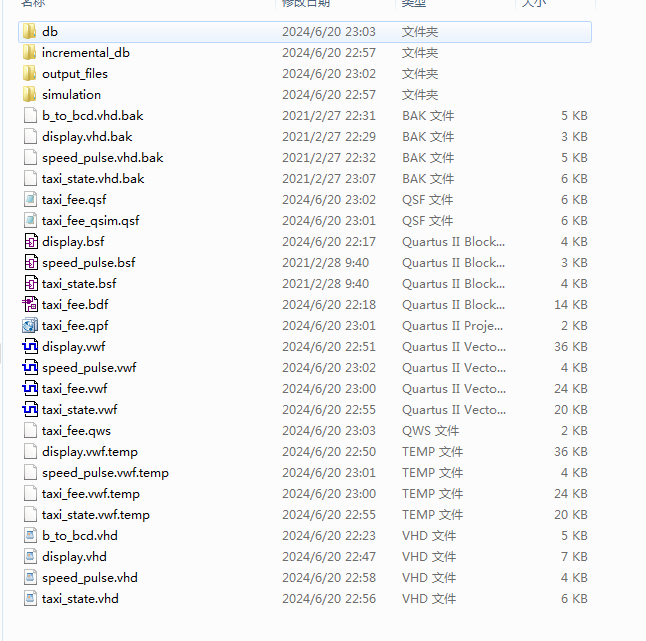
Task: Select the display.vwf waveform icon
Action: point(30,347)
